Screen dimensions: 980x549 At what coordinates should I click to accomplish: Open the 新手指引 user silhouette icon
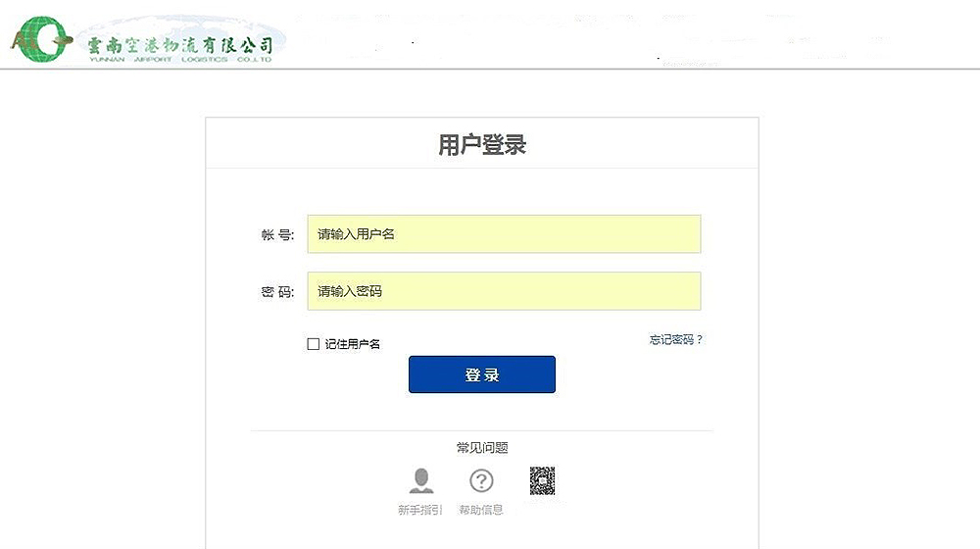[x=421, y=480]
